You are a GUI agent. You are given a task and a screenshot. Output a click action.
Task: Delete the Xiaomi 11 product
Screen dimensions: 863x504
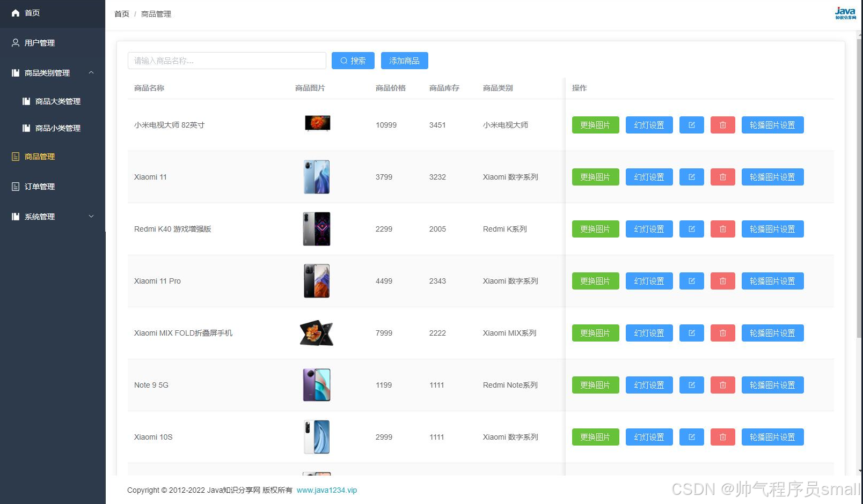723,177
